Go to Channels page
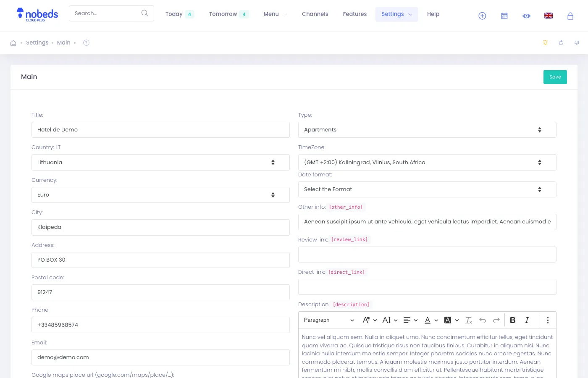This screenshot has height=378, width=588. click(x=315, y=14)
